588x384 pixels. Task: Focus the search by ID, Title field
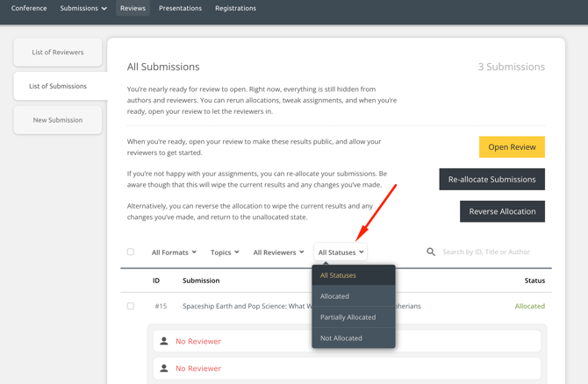pyautogui.click(x=491, y=252)
